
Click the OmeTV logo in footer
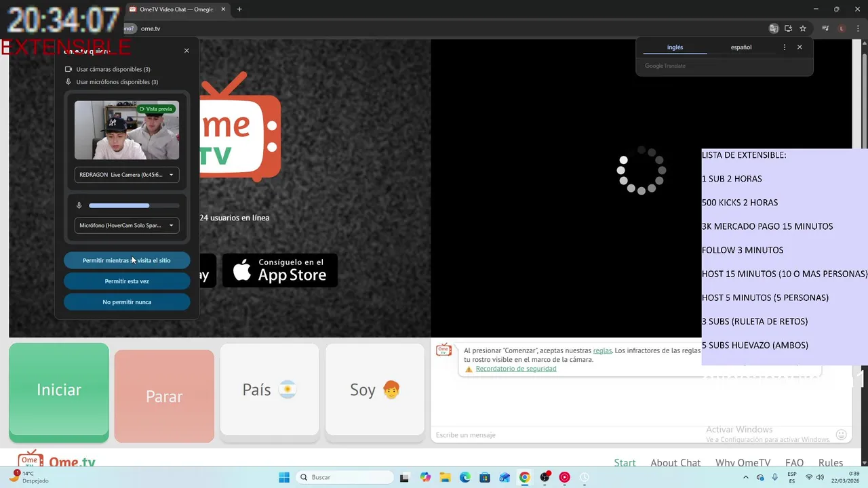point(57,460)
